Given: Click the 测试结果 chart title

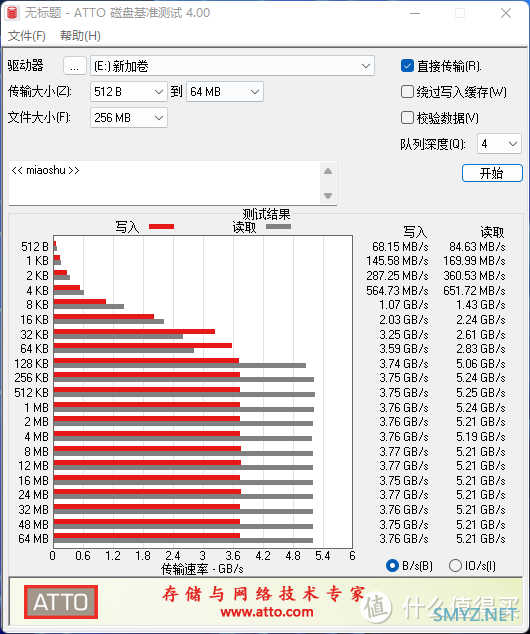Looking at the screenshot, I should (266, 214).
